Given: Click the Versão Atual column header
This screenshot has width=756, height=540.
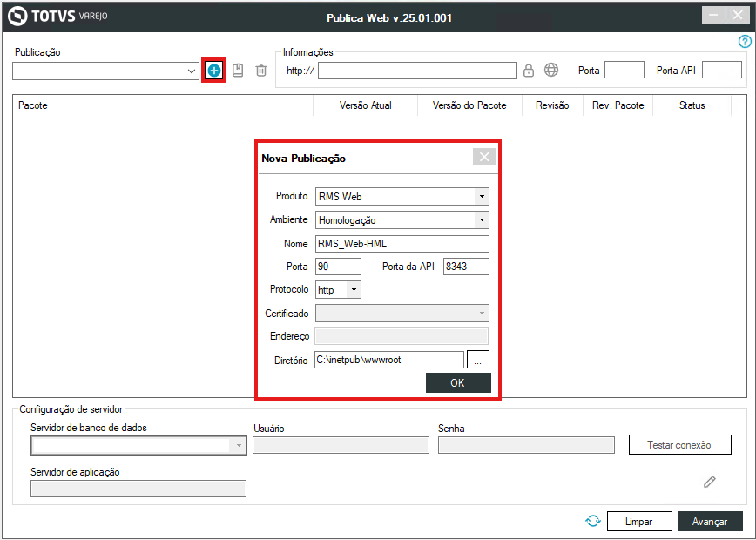Looking at the screenshot, I should tap(366, 105).
